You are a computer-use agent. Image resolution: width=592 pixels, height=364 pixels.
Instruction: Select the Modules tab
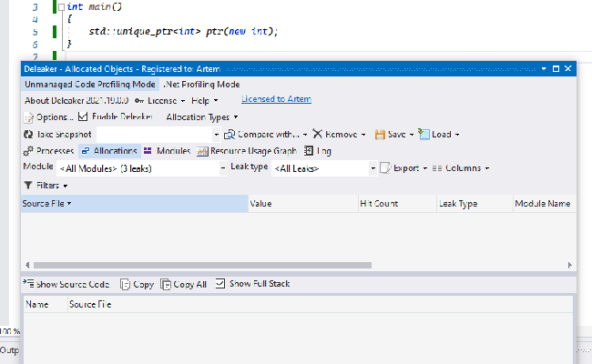[167, 151]
